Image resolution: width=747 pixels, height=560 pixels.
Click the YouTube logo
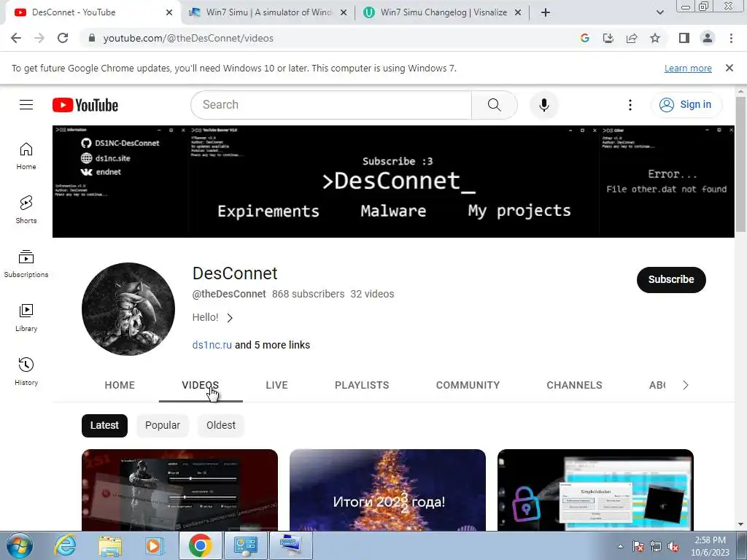click(x=85, y=105)
